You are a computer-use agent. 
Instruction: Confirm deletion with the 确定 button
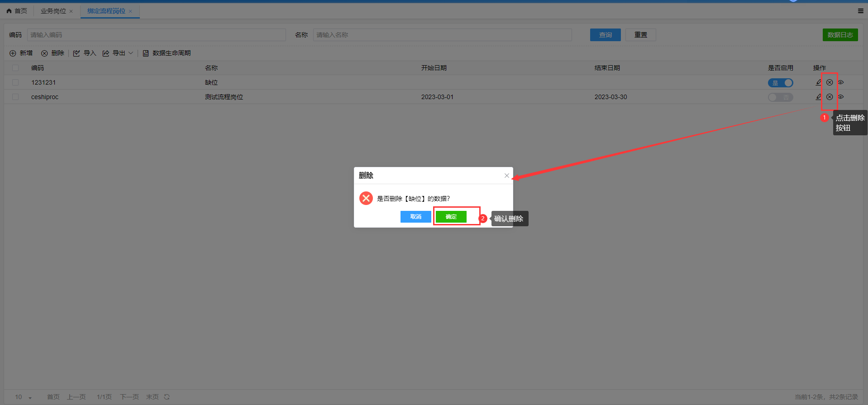(451, 217)
